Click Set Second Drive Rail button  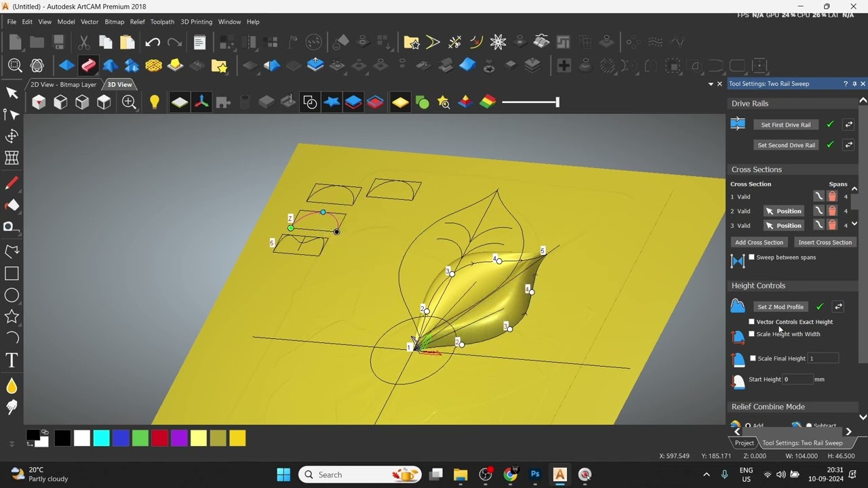click(786, 145)
